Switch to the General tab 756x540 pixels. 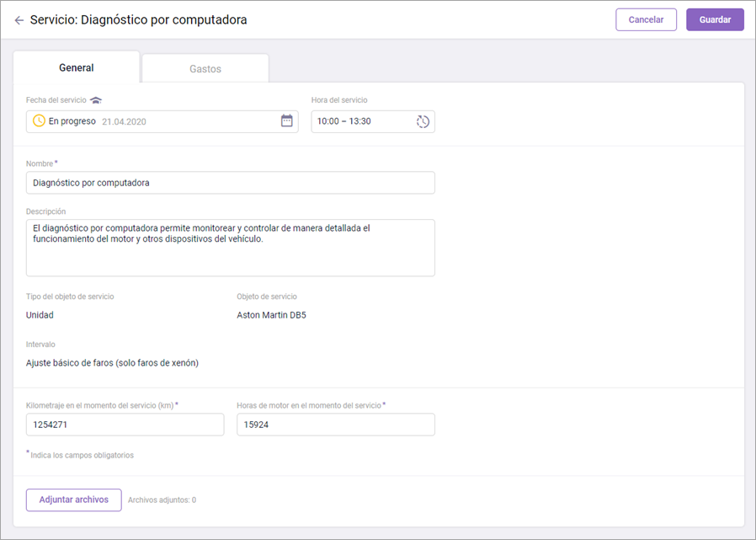[x=77, y=67]
